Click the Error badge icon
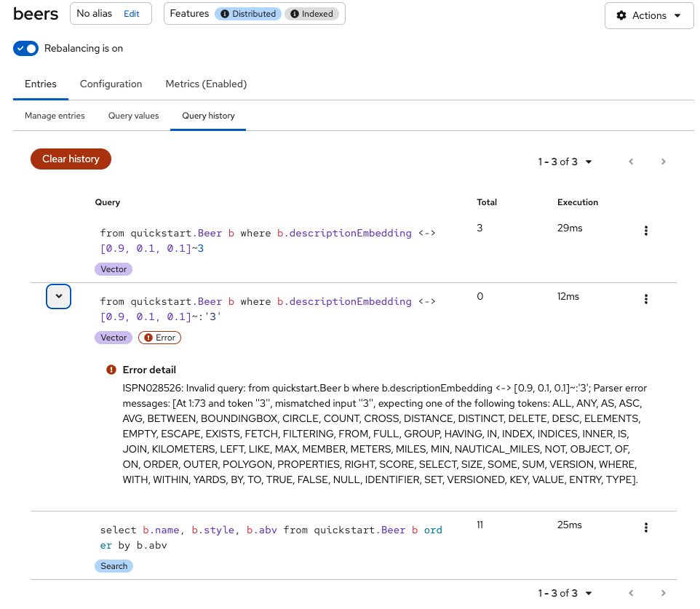This screenshot has height=609, width=700. point(148,338)
